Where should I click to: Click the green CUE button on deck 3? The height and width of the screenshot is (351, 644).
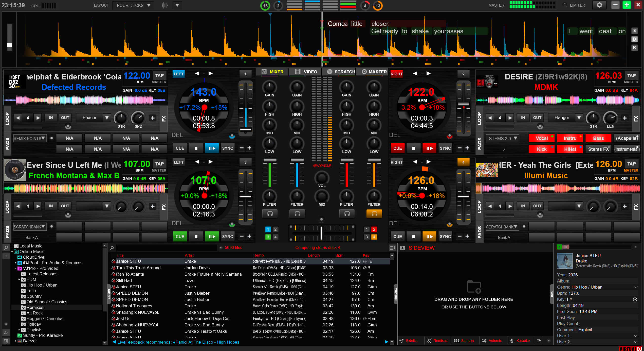180,237
